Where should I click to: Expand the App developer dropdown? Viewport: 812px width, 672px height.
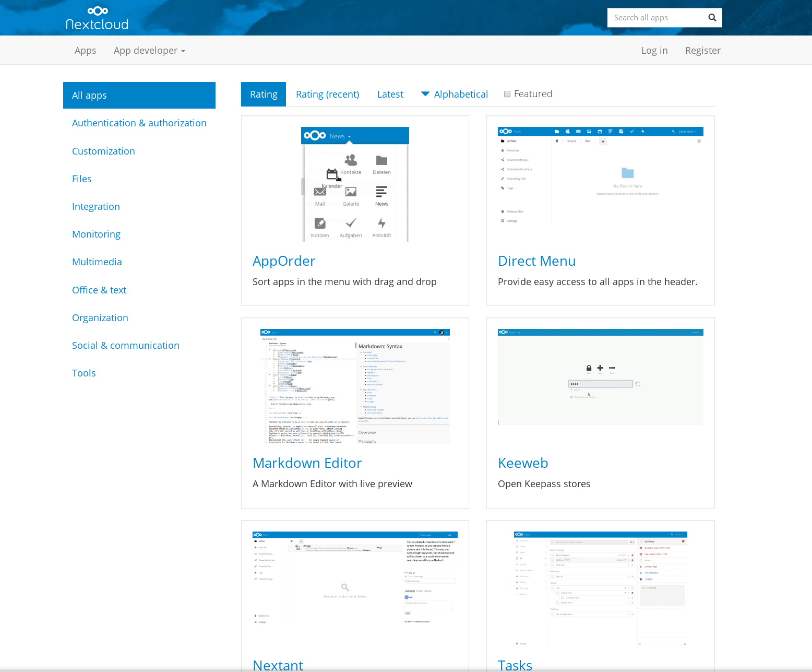click(x=149, y=50)
